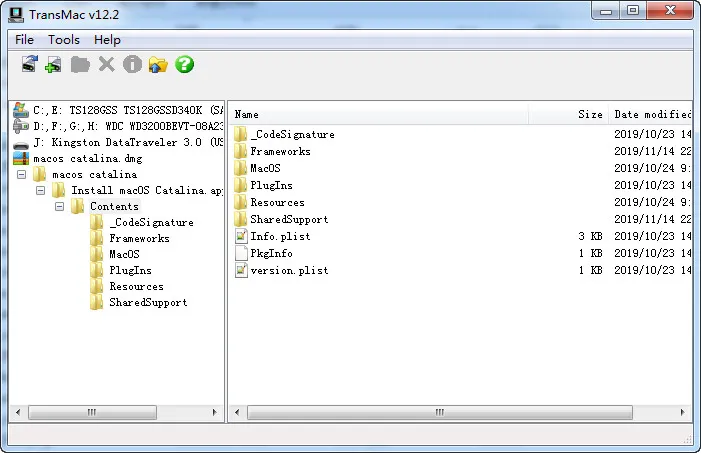Collapse the Contents tree node

59,207
